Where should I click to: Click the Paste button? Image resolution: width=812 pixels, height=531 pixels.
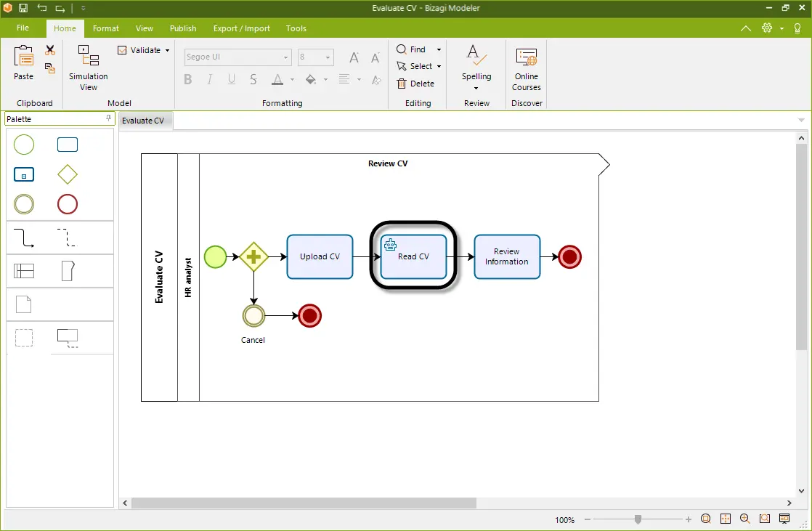[23, 62]
